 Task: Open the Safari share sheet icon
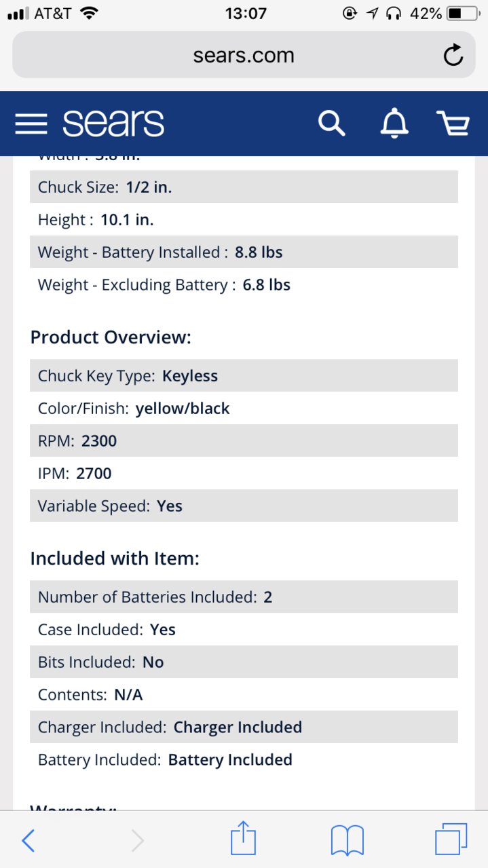click(x=243, y=837)
